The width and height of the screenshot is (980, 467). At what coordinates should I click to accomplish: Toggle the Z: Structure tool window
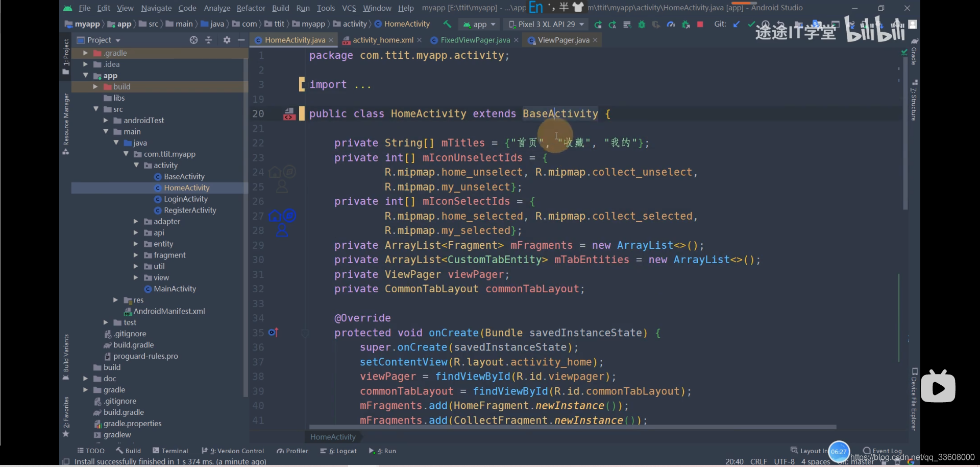[x=914, y=100]
